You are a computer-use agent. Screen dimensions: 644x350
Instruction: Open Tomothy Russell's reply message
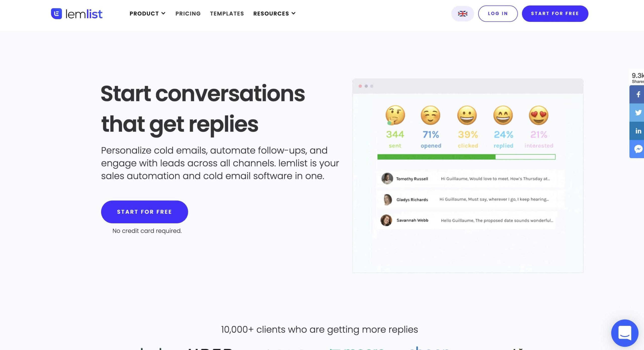pyautogui.click(x=495, y=179)
